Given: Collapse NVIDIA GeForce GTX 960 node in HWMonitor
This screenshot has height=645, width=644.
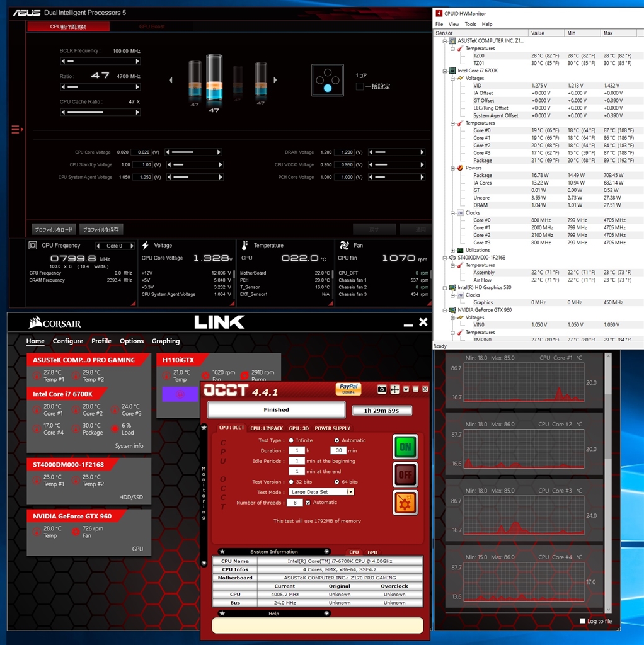Looking at the screenshot, I should pyautogui.click(x=445, y=310).
